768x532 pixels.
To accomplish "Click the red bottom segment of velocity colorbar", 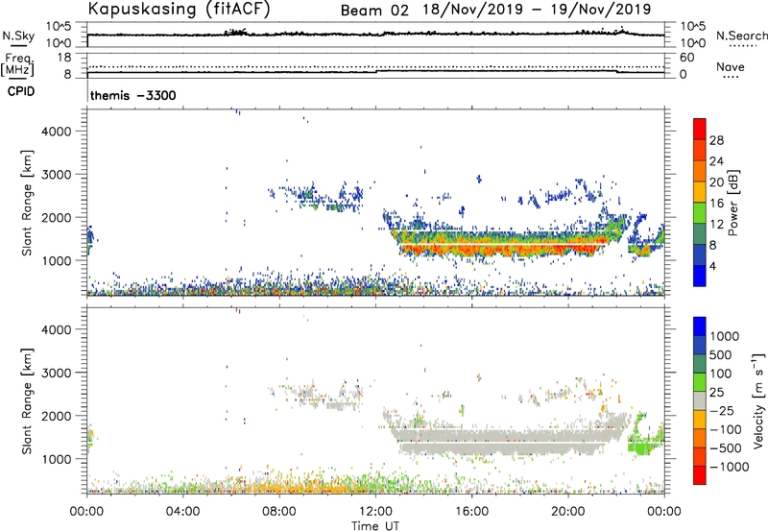I will pos(700,475).
